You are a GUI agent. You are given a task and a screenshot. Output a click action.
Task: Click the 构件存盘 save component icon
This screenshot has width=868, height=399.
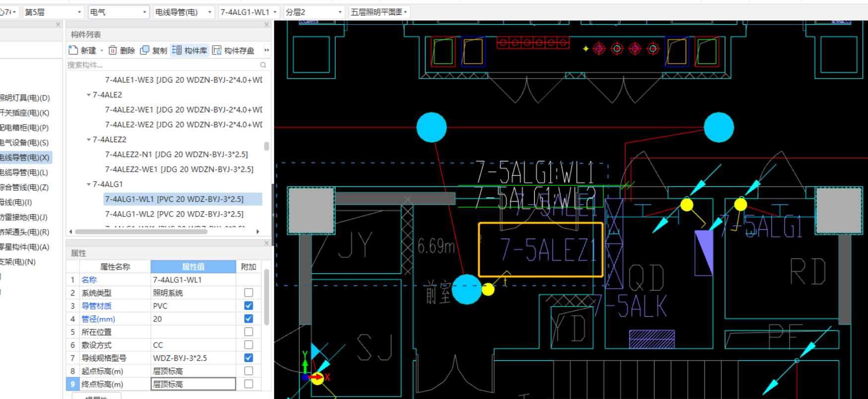[217, 50]
